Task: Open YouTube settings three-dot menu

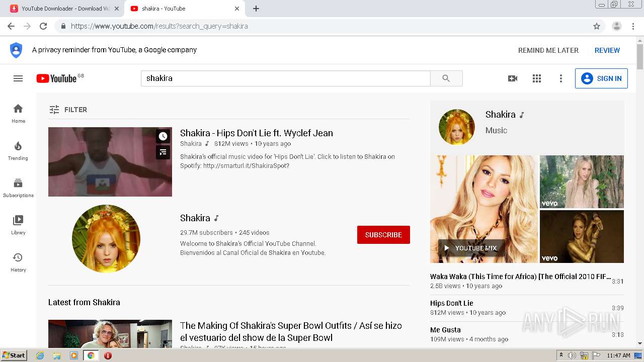Action: point(561,78)
